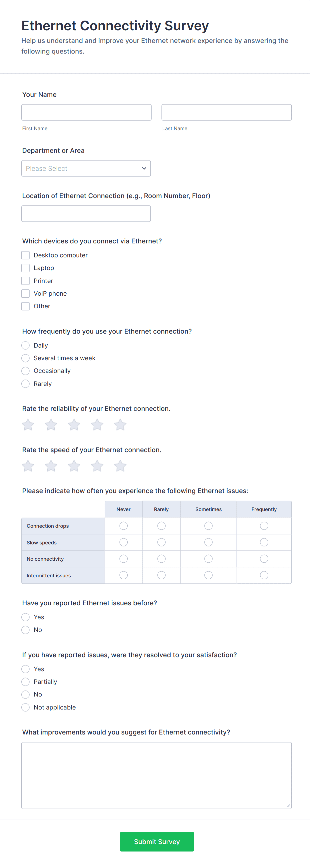Rate speed with the second star
The image size is (310, 868).
[x=51, y=466]
